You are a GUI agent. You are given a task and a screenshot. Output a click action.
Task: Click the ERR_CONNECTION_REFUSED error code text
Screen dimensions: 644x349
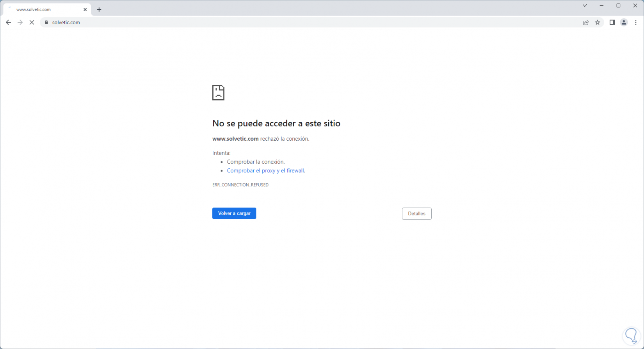[x=240, y=185]
